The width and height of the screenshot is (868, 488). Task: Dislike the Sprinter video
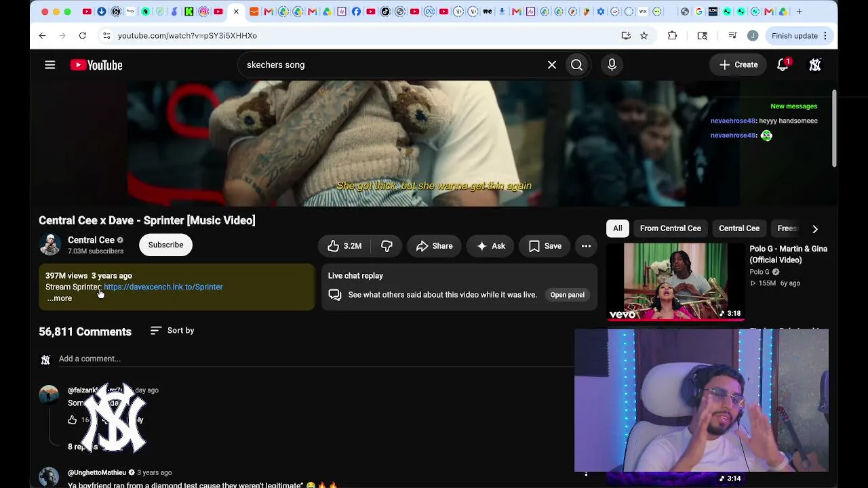click(x=387, y=246)
